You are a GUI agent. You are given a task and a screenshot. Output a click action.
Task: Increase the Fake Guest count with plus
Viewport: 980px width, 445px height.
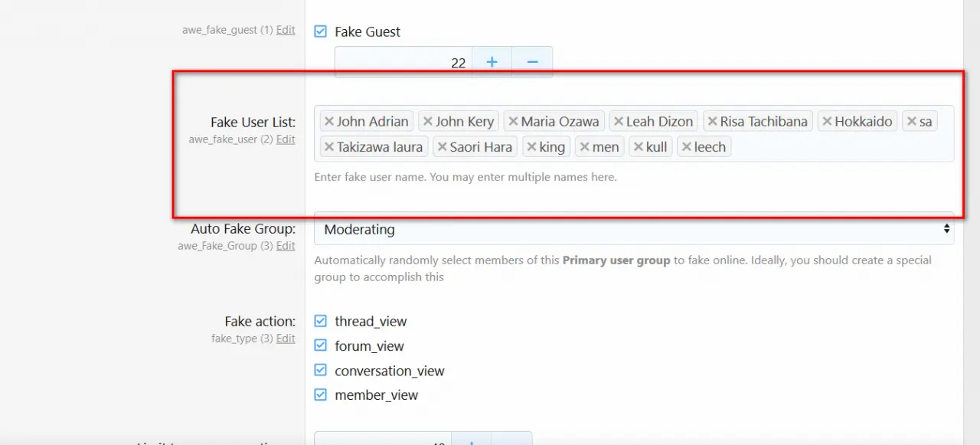point(492,62)
